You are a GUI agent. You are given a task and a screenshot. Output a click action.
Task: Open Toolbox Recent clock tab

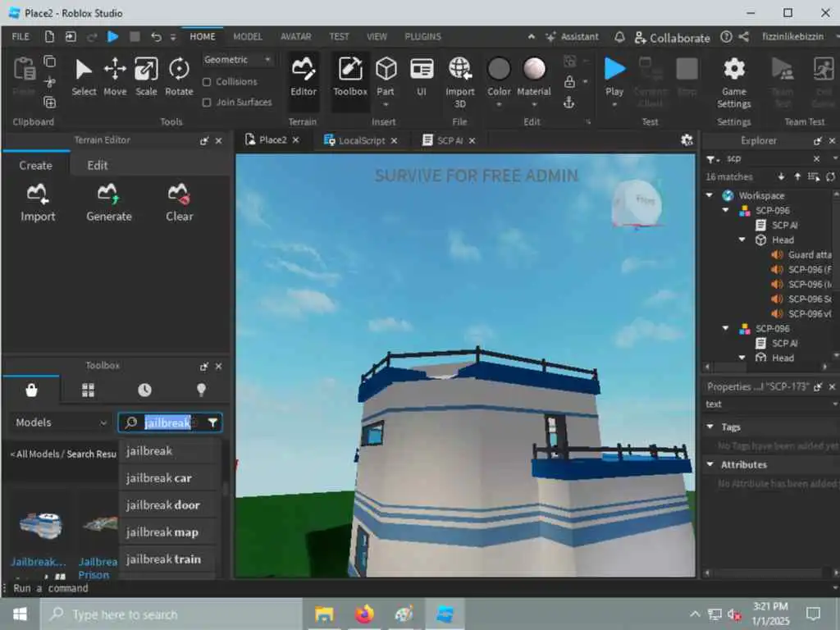tap(144, 390)
